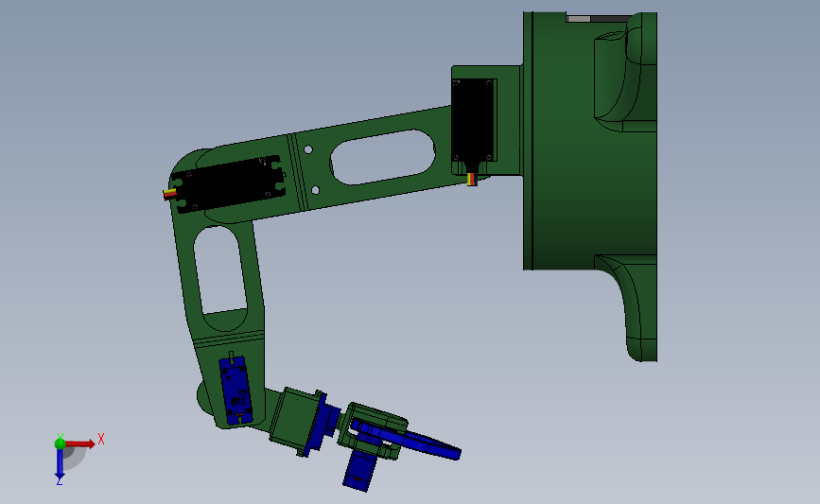Image resolution: width=820 pixels, height=504 pixels.
Task: Select the blue servo on the forearm
Action: point(236,391)
